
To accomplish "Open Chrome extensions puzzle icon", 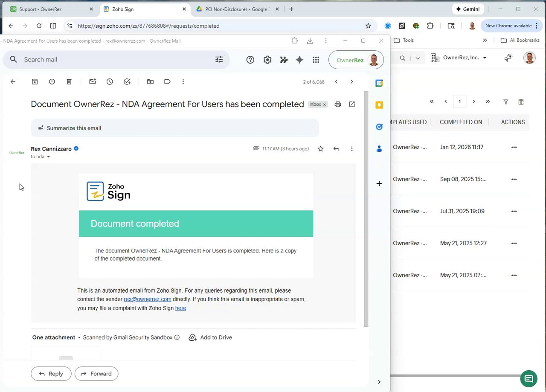I will tap(430, 26).
